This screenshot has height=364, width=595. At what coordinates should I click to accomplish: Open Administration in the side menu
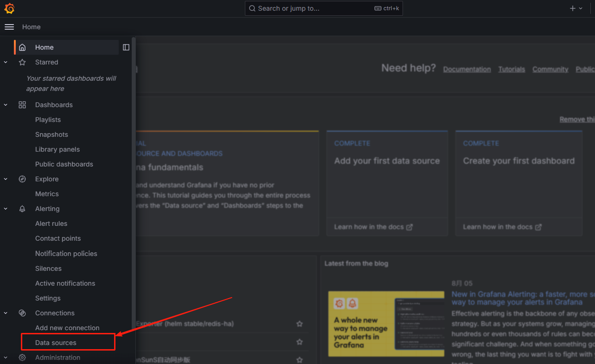pos(58,358)
